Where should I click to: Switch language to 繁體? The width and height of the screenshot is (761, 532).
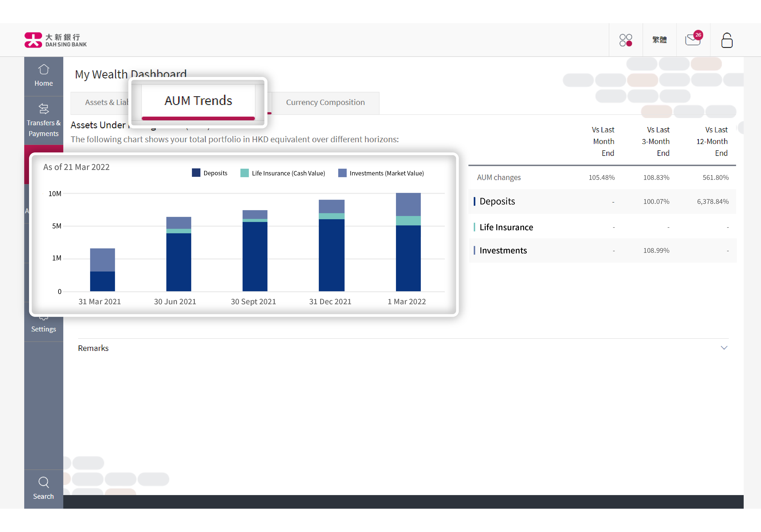click(x=659, y=40)
